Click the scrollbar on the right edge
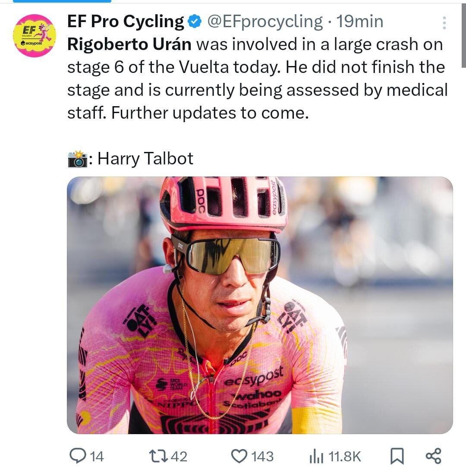Screen dimensions: 466x476 [463, 35]
